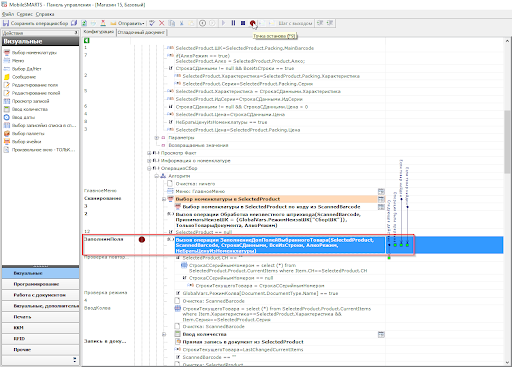
Task: Click the left panel's bottom overflow chevron
Action: (75, 360)
